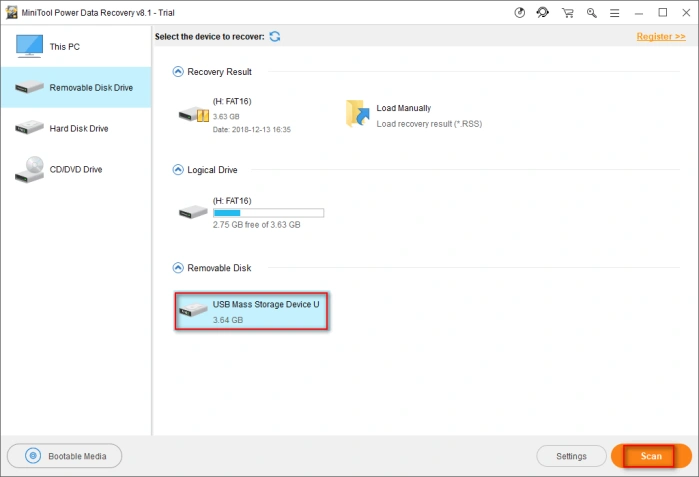Open the Register >> link
Image resolution: width=699 pixels, height=477 pixels.
pyautogui.click(x=661, y=37)
